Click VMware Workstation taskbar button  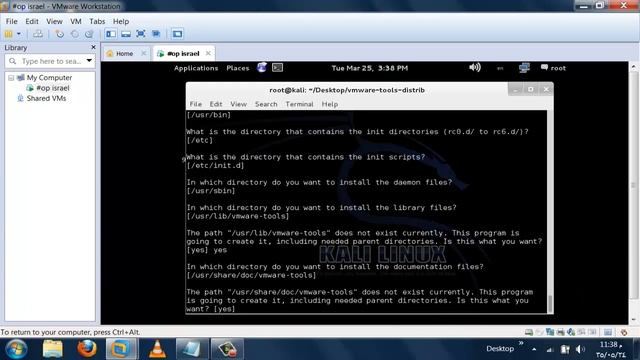tap(122, 349)
